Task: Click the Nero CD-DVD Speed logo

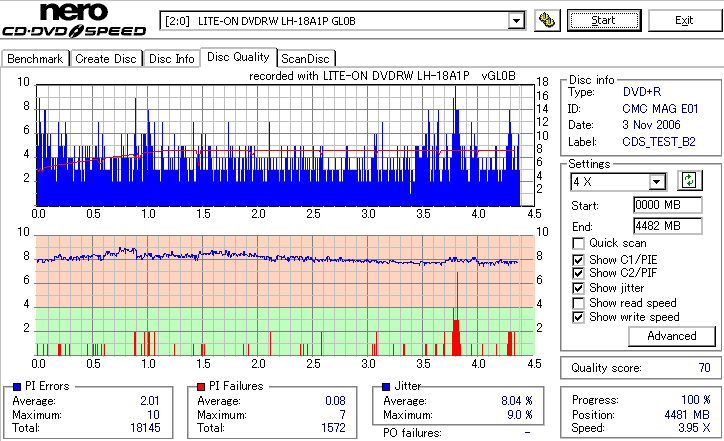Action: click(x=74, y=20)
